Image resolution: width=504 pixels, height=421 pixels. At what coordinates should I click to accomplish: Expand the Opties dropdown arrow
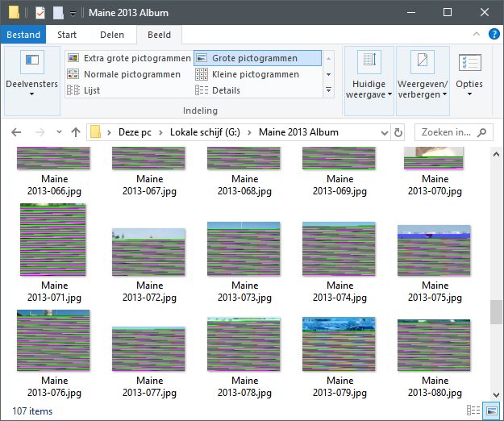click(x=469, y=94)
